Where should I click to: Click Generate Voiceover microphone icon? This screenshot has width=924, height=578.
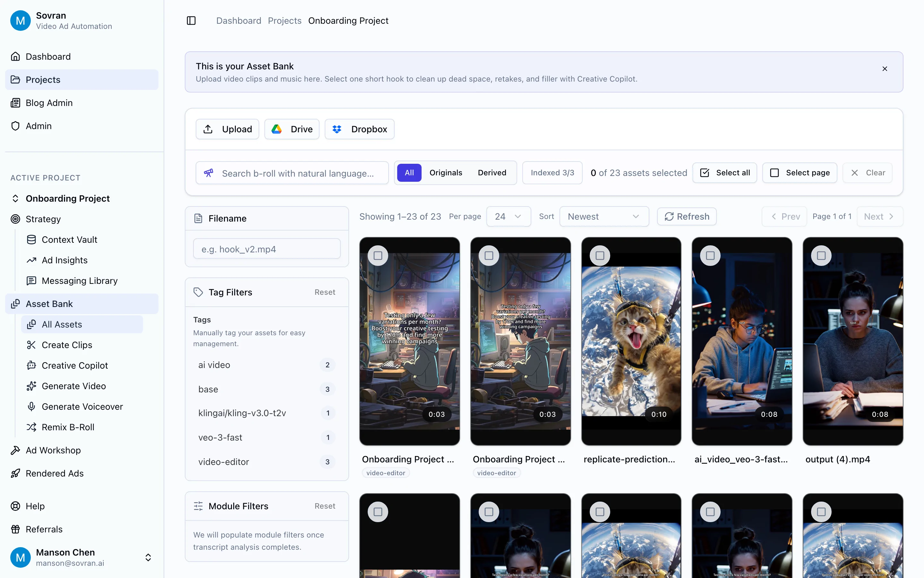tap(31, 407)
